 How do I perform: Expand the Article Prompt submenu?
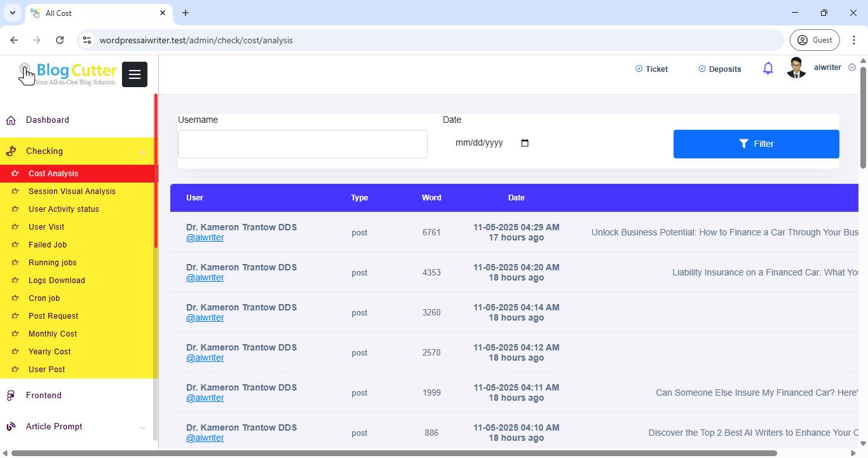[x=142, y=427]
